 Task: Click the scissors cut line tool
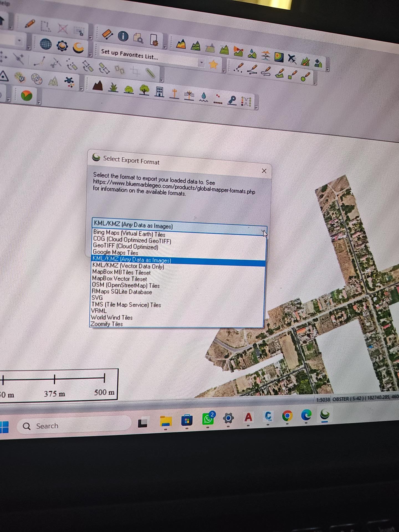click(x=56, y=63)
